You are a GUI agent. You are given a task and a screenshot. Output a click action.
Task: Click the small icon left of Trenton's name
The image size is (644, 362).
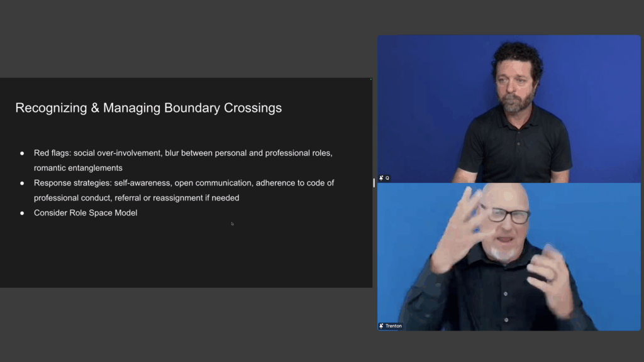381,326
